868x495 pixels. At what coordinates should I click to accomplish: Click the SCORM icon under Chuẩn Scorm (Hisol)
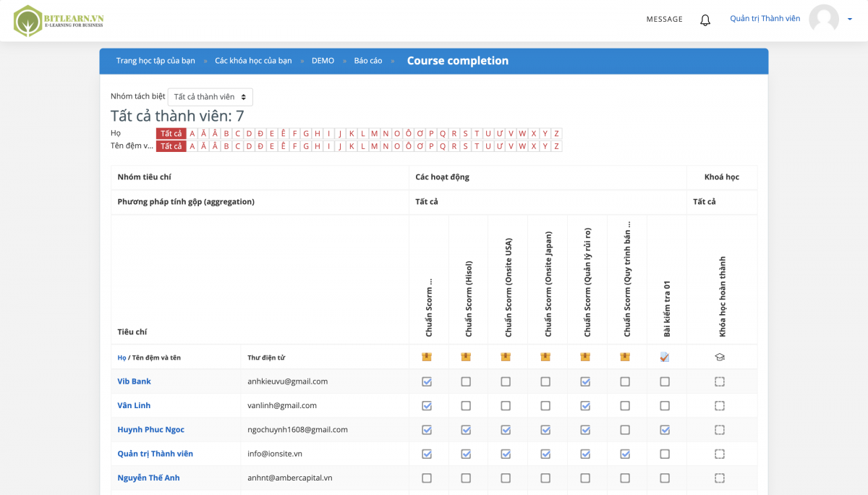tap(466, 357)
